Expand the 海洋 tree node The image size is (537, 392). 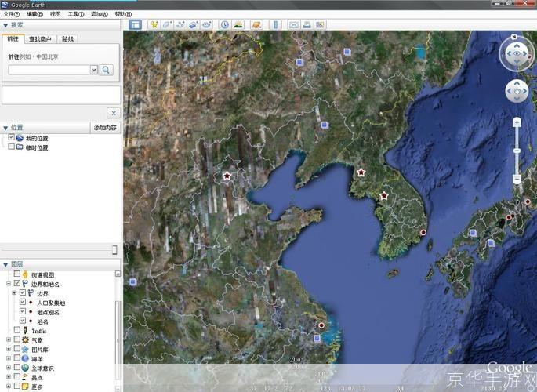[x=9, y=358]
